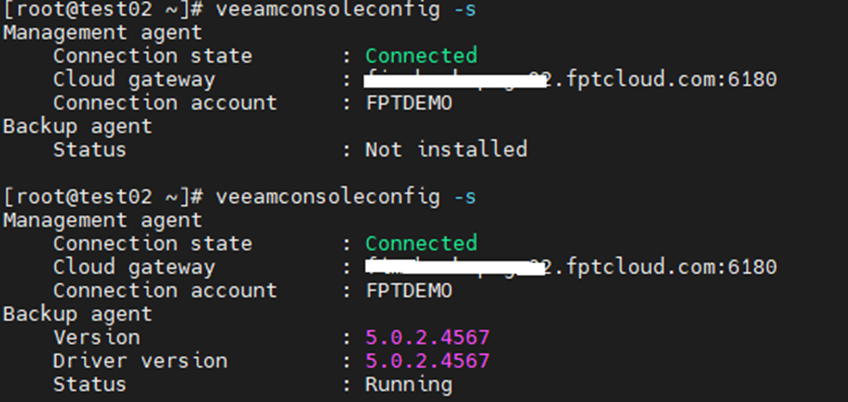
Task: Click the Version value above Driver version
Action: (x=428, y=337)
